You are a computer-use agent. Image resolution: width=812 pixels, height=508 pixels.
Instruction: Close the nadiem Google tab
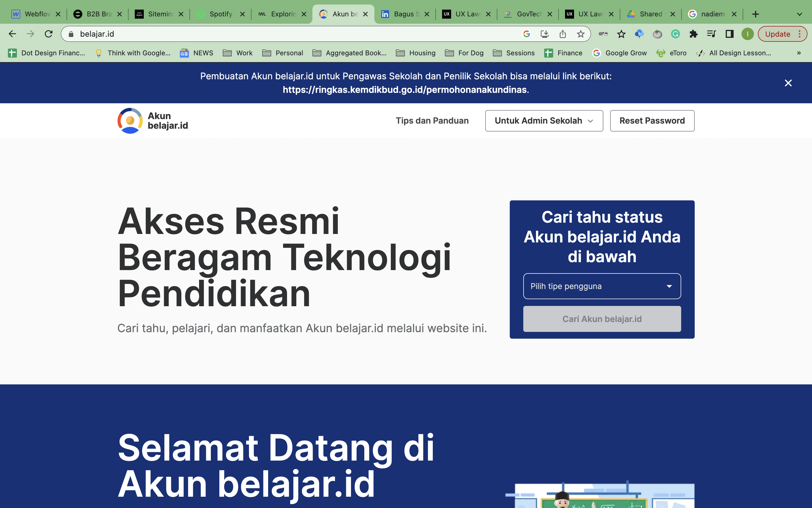click(734, 14)
